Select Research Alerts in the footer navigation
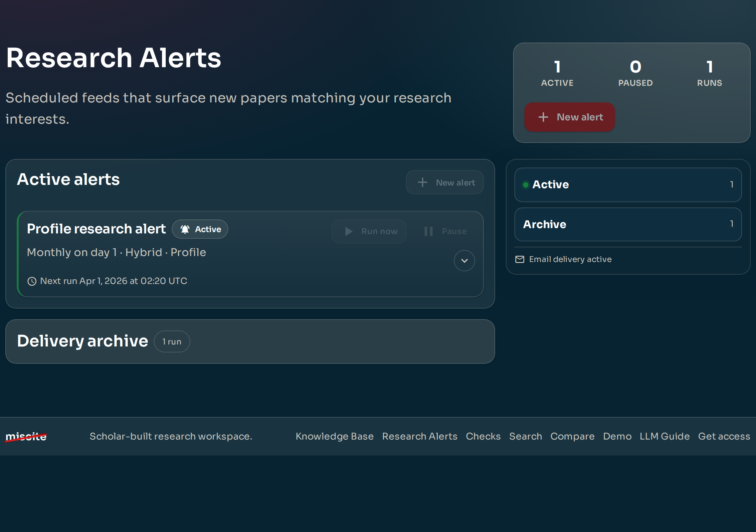The height and width of the screenshot is (532, 756). (x=420, y=436)
